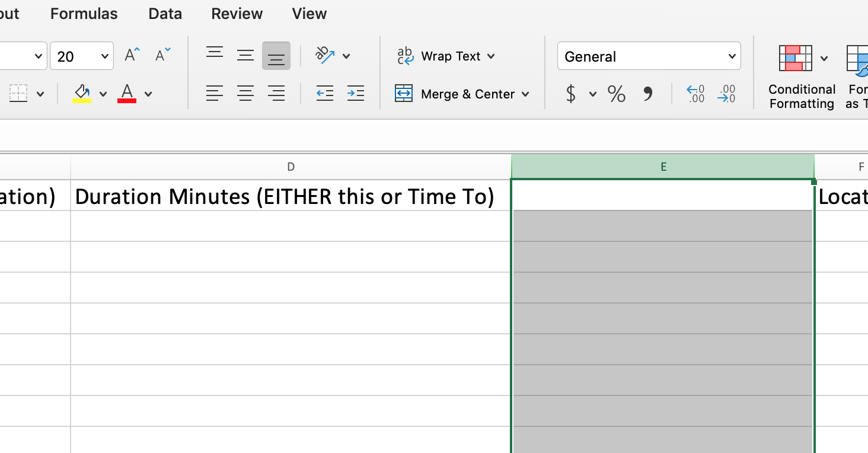Click the text orientation icon
This screenshot has width=868, height=453.
(325, 56)
